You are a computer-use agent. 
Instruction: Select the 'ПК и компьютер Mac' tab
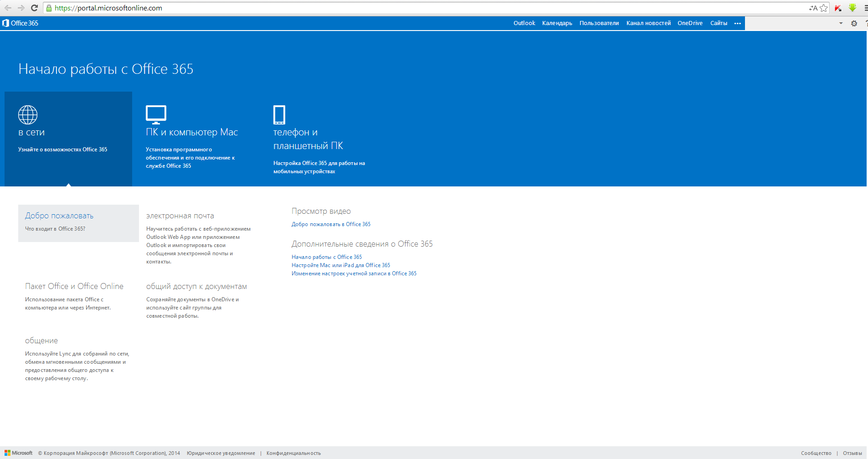point(192,132)
